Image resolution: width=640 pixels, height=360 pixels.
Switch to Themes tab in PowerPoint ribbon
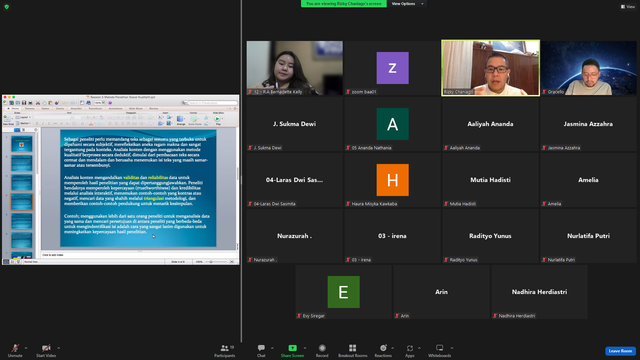30,109
